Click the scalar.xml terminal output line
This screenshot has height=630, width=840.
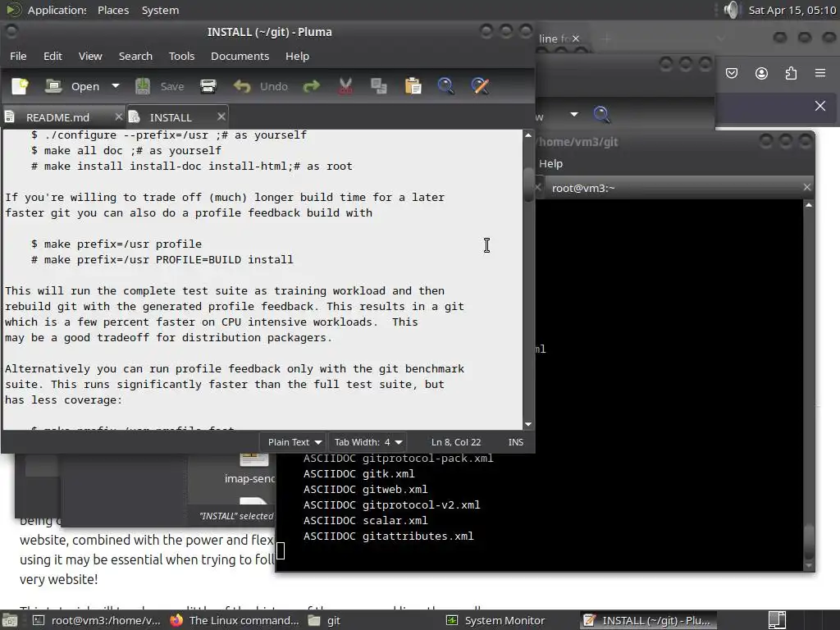pyautogui.click(x=365, y=521)
